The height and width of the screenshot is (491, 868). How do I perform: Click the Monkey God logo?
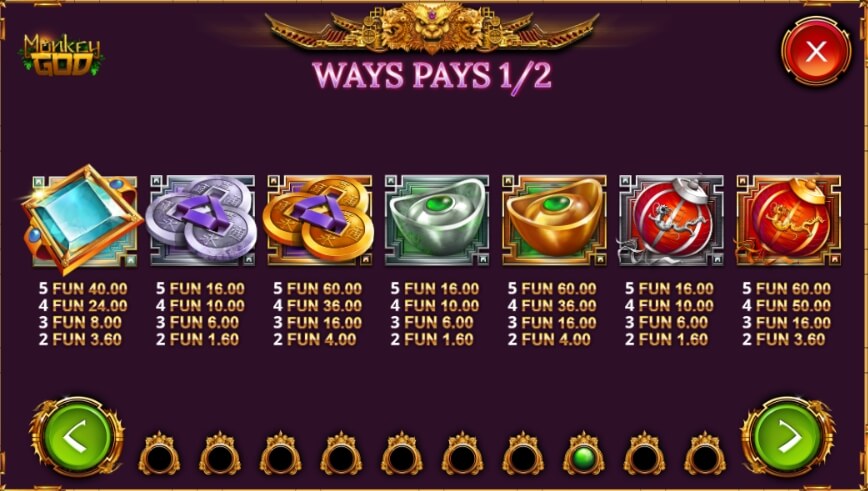pyautogui.click(x=61, y=55)
